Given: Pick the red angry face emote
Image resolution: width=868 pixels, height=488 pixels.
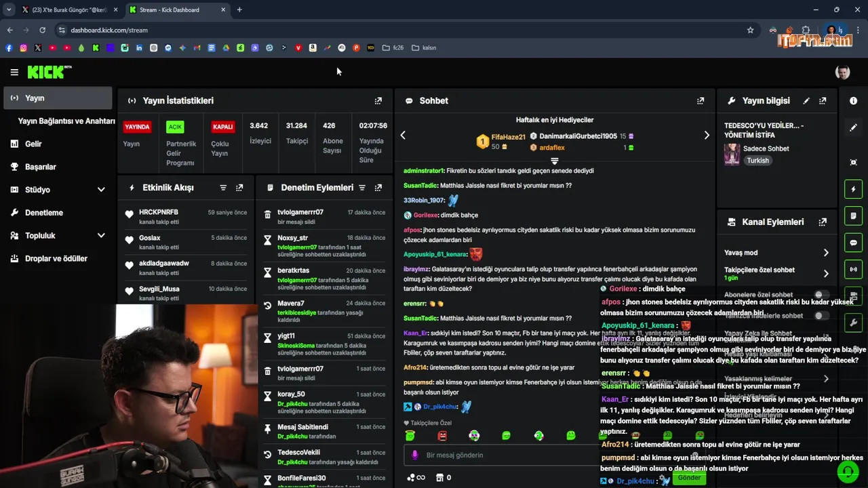Looking at the screenshot, I should (442, 436).
